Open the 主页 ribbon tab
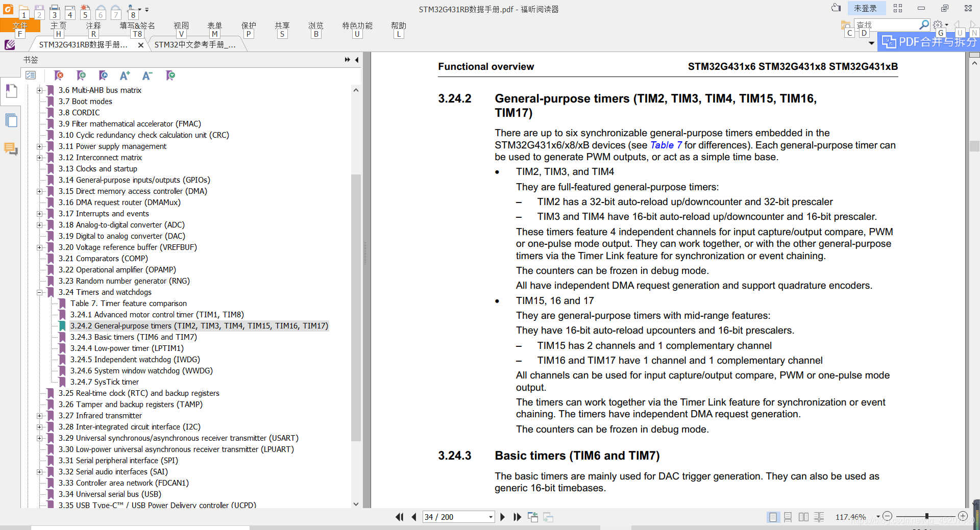980x530 pixels. click(x=58, y=26)
